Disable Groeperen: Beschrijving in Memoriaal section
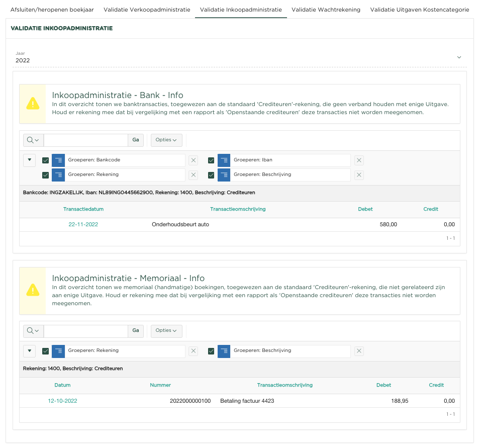Image resolution: width=479 pixels, height=448 pixels. tap(211, 351)
